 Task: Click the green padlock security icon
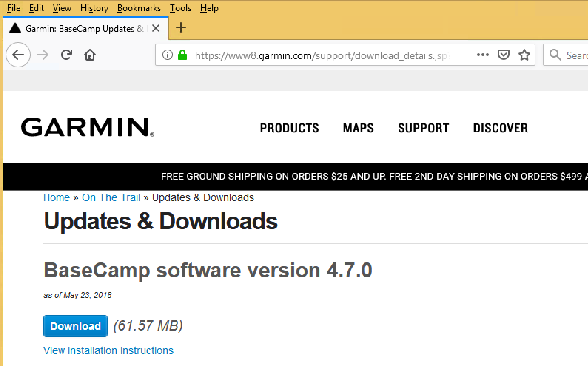[182, 55]
